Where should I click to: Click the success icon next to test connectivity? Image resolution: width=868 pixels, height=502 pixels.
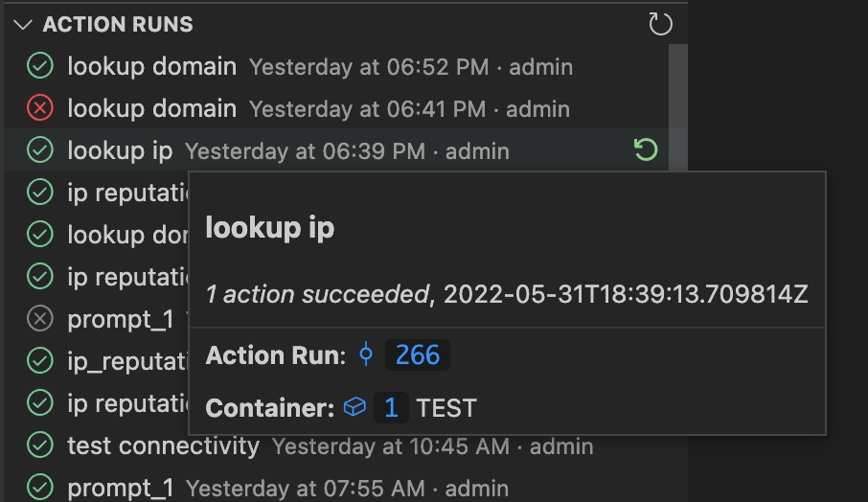click(40, 445)
